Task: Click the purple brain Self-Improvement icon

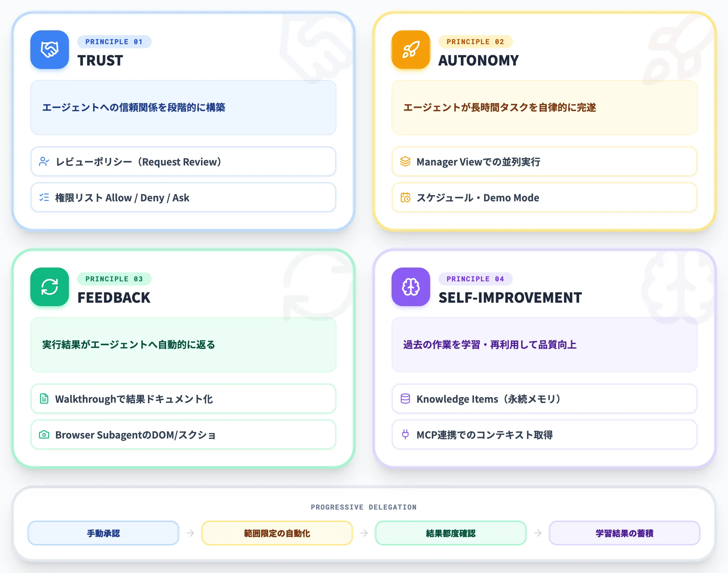Action: 411,287
